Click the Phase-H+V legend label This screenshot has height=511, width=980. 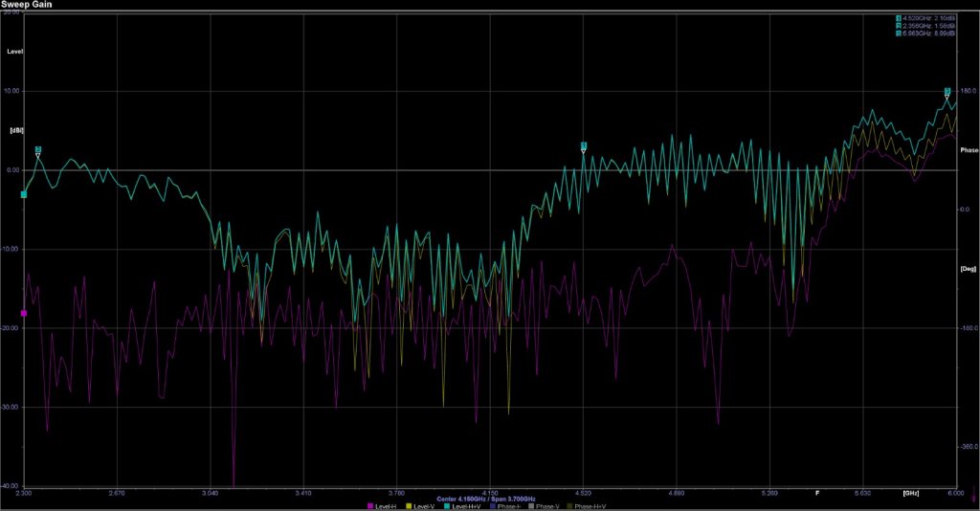coord(590,506)
